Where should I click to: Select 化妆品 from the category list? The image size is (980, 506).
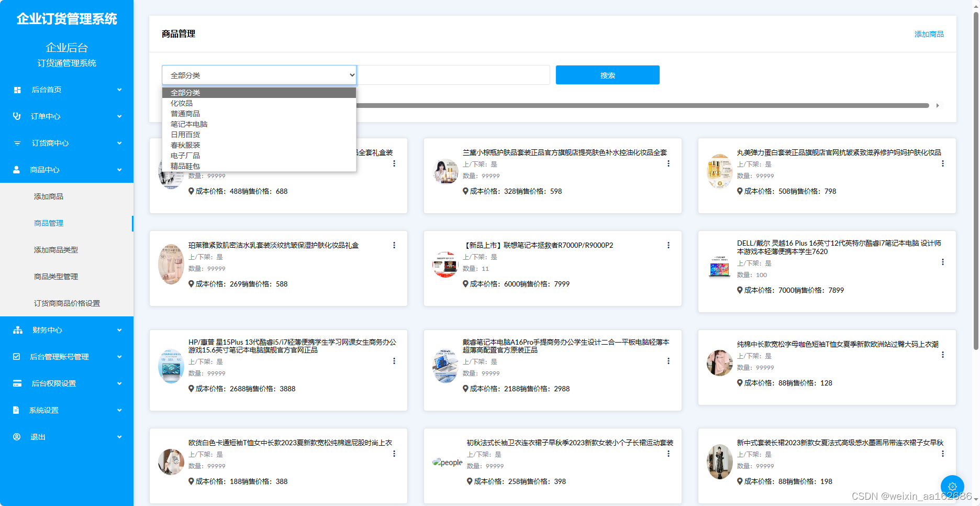[182, 103]
